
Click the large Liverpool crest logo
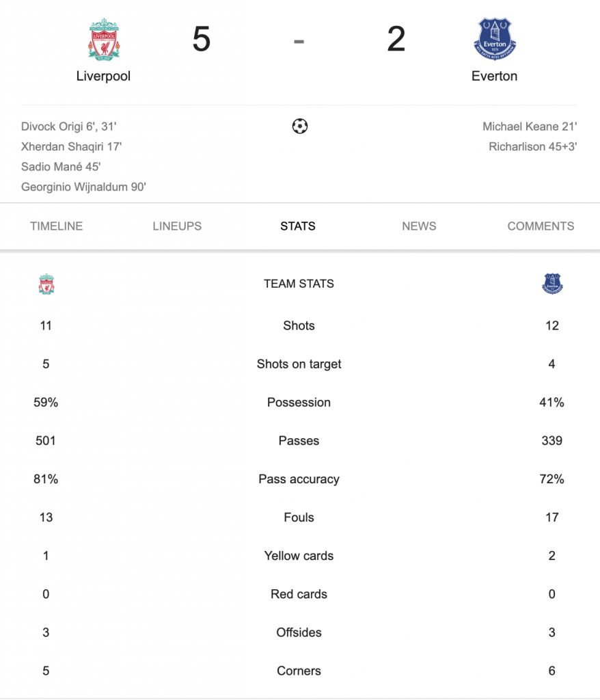click(104, 39)
